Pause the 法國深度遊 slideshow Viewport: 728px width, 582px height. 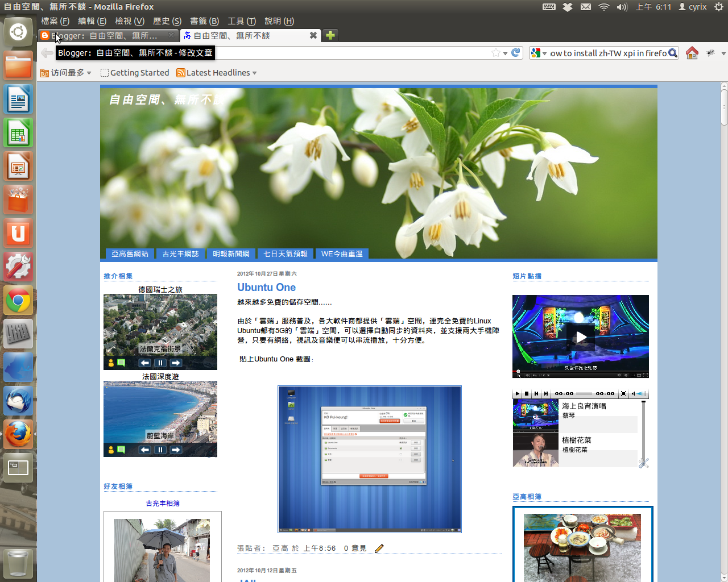160,450
